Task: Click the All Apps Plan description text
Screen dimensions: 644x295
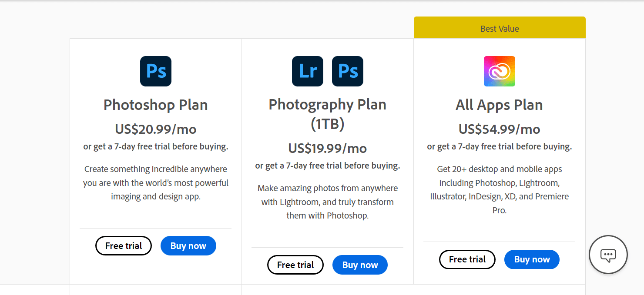Action: [x=499, y=189]
